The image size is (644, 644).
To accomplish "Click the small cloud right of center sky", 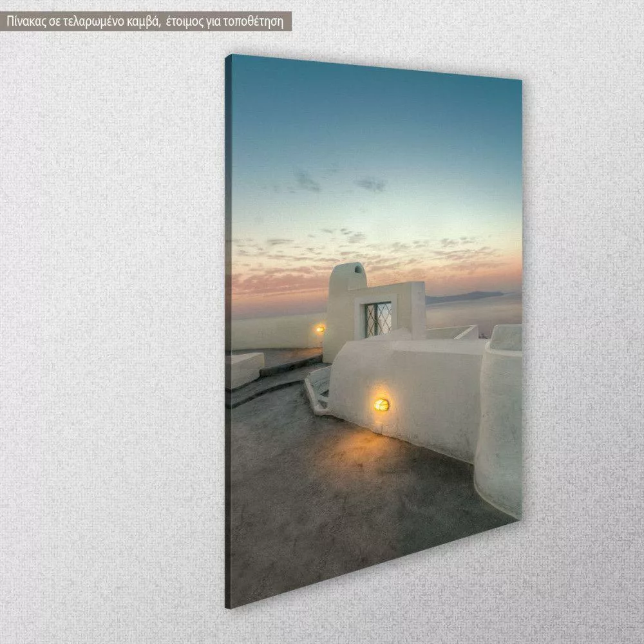I will (x=372, y=184).
